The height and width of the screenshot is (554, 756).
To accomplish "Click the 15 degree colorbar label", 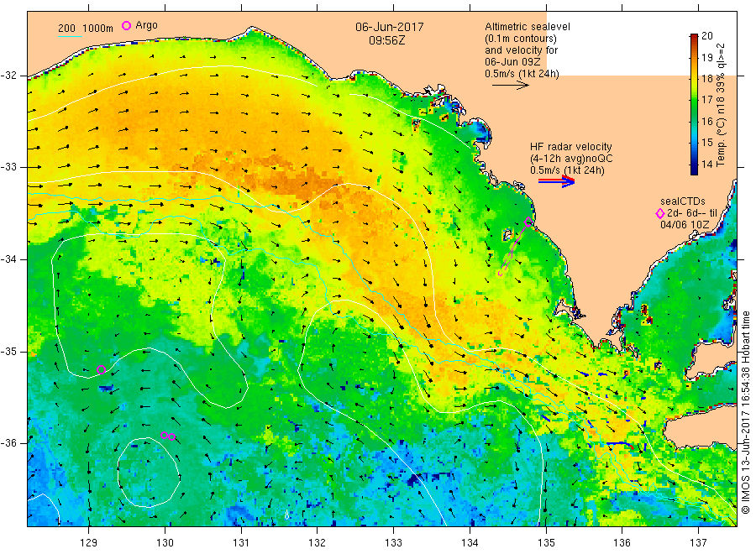I will coord(706,142).
